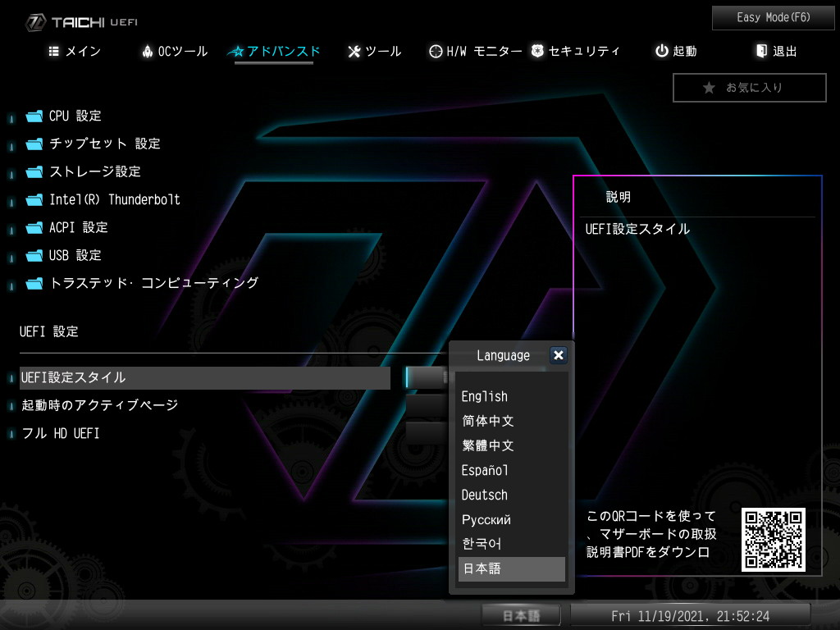
Task: Open Intel(R) Thunderbolt submenu
Action: click(x=115, y=200)
